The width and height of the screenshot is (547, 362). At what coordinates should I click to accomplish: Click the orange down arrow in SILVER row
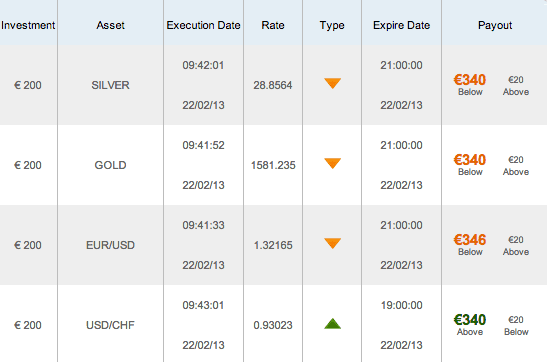tap(332, 84)
